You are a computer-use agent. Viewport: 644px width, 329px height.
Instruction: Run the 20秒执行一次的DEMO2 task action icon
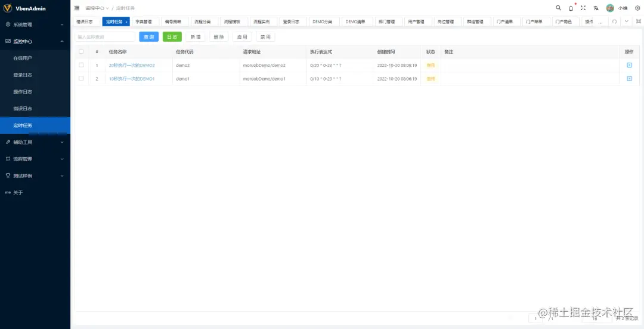pos(629,65)
